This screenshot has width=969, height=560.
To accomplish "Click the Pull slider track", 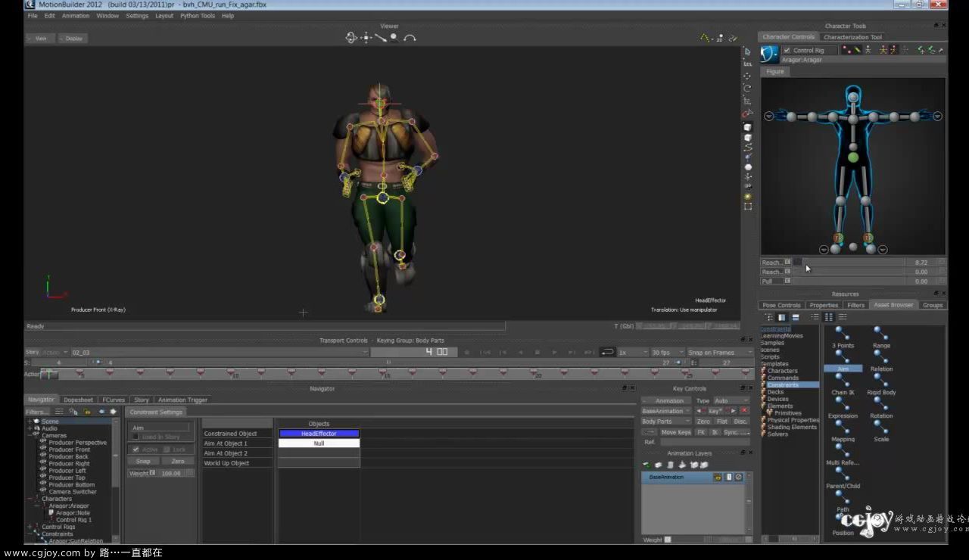I will tap(849, 281).
